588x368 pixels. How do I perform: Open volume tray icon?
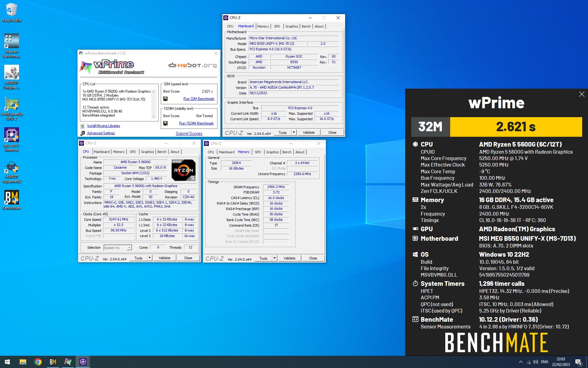pyautogui.click(x=536, y=362)
